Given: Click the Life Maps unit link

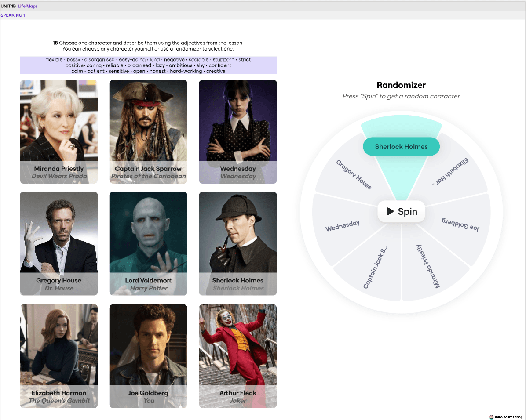Looking at the screenshot, I should click(x=28, y=6).
